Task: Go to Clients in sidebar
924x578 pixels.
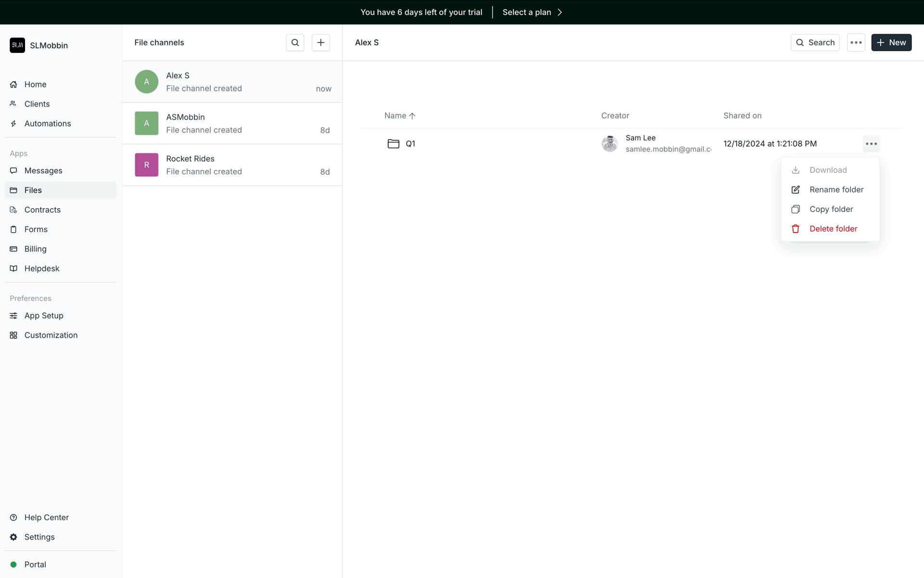Action: 61,104
